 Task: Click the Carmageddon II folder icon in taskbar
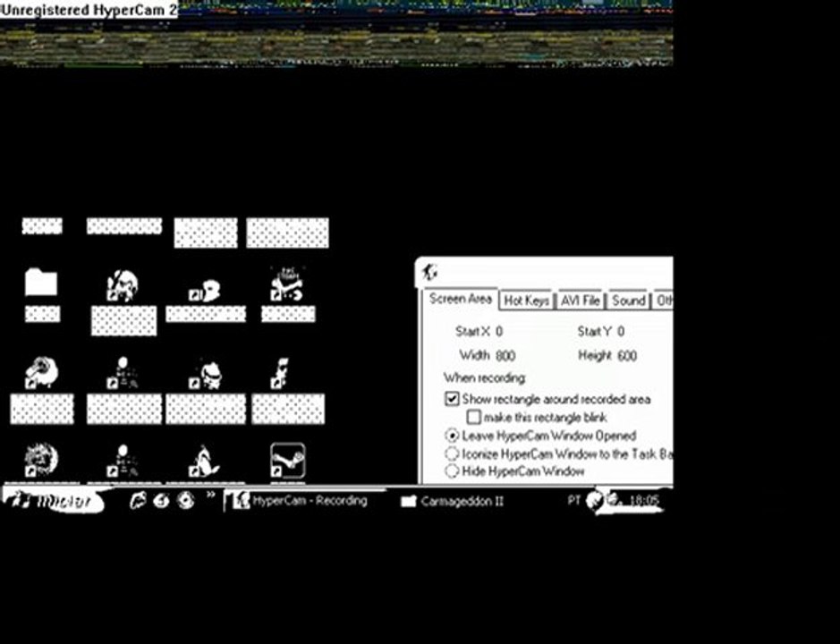[x=409, y=501]
